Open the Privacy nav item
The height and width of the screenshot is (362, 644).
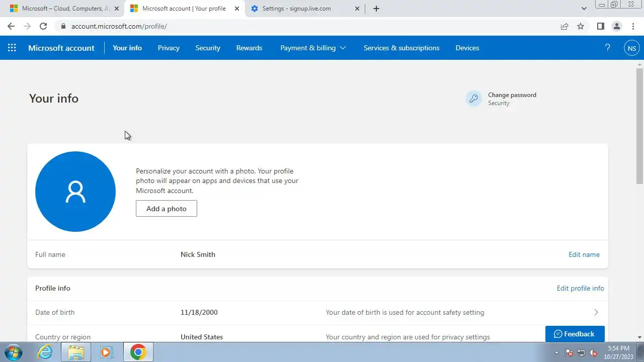(169, 48)
